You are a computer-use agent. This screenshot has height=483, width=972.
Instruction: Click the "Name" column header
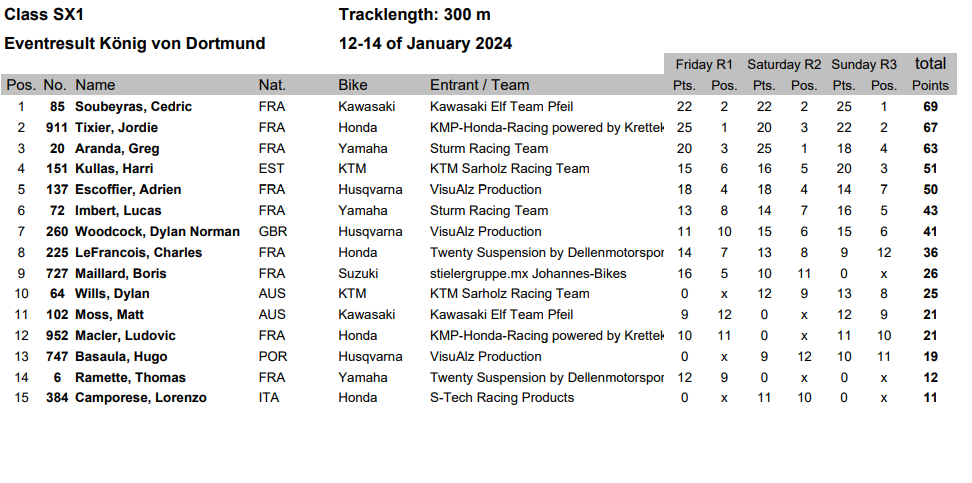(95, 86)
